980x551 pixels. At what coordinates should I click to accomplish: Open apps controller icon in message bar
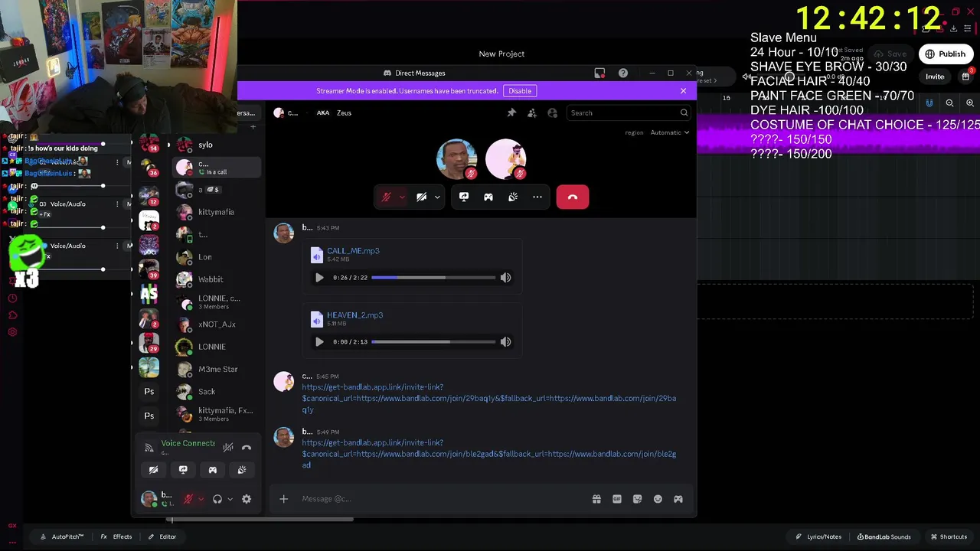(678, 499)
